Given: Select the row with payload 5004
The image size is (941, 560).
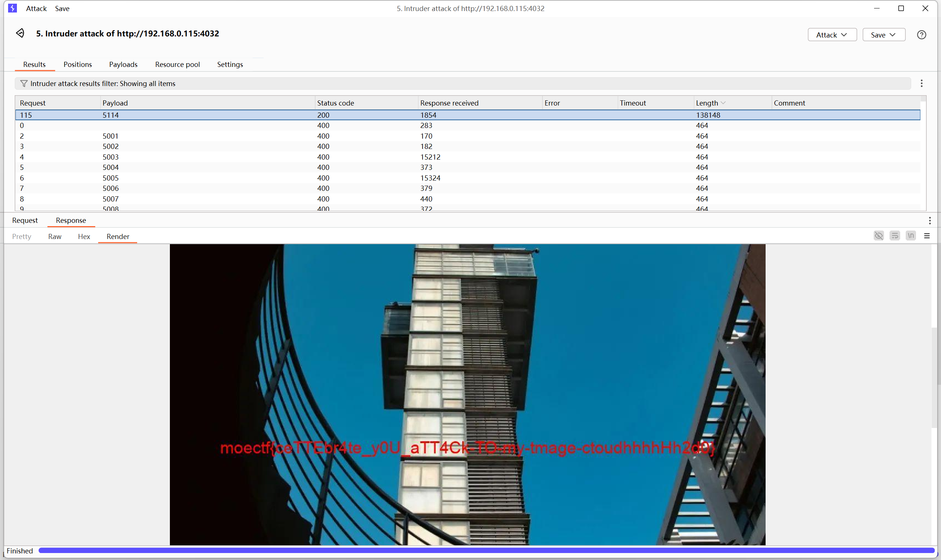Looking at the screenshot, I should tap(467, 167).
